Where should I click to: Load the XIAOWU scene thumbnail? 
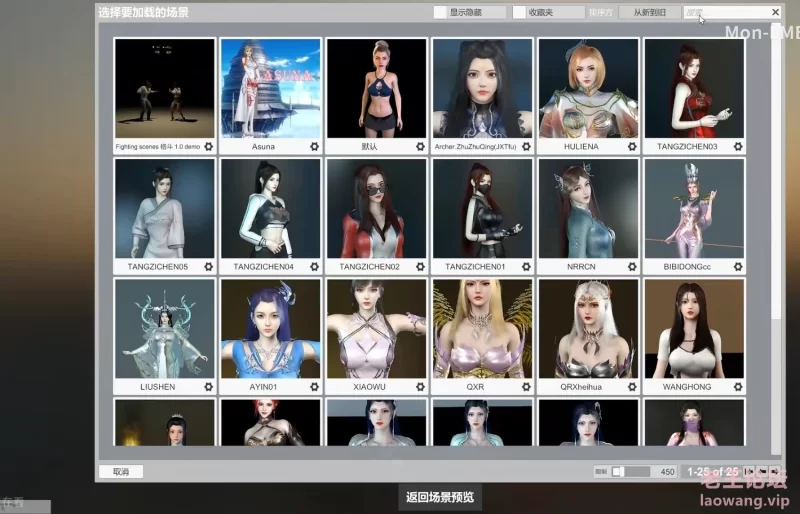click(377, 329)
